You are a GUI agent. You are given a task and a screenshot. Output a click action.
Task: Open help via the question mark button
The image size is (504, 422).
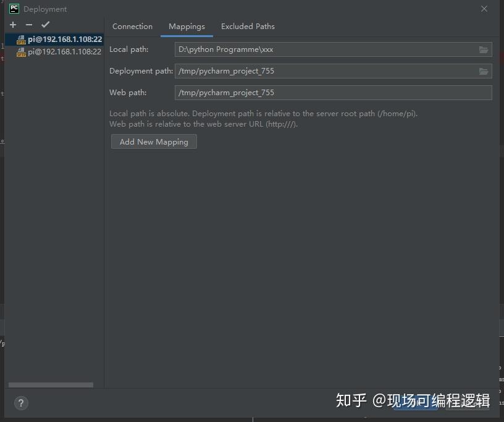tap(20, 403)
